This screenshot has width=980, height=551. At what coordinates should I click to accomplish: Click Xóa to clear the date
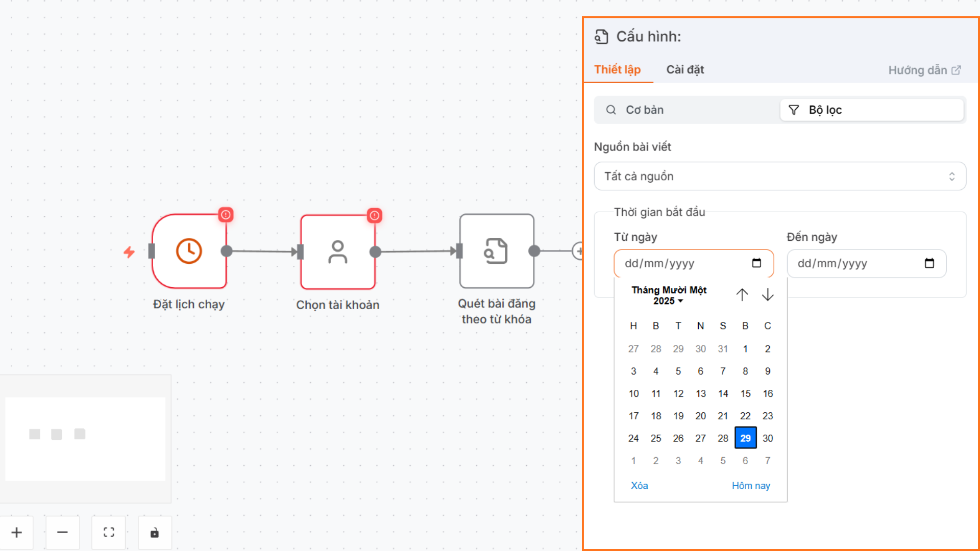point(639,486)
